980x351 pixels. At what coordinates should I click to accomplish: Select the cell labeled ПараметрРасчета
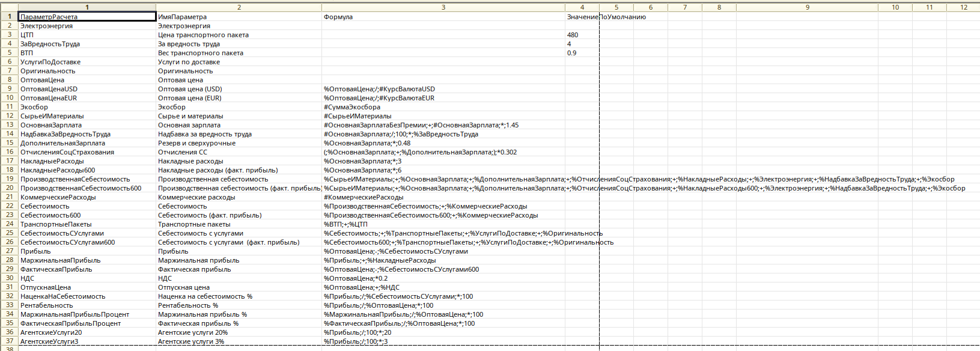pyautogui.click(x=87, y=17)
